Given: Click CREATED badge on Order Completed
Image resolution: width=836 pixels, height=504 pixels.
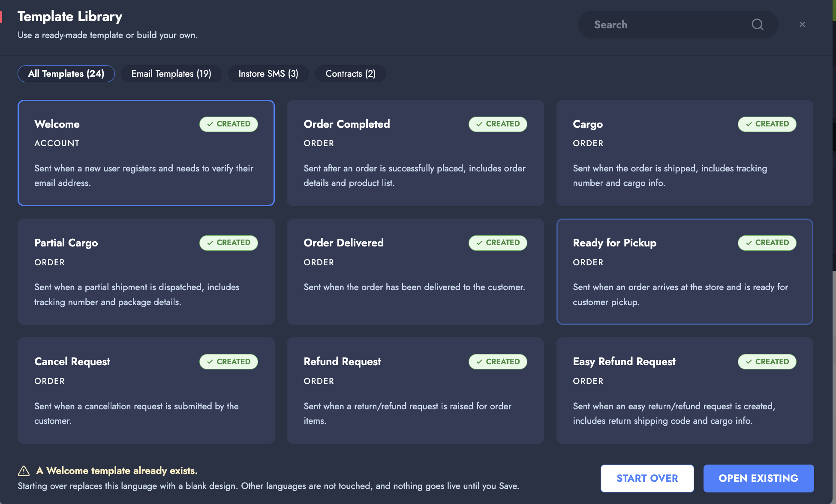Looking at the screenshot, I should (498, 124).
